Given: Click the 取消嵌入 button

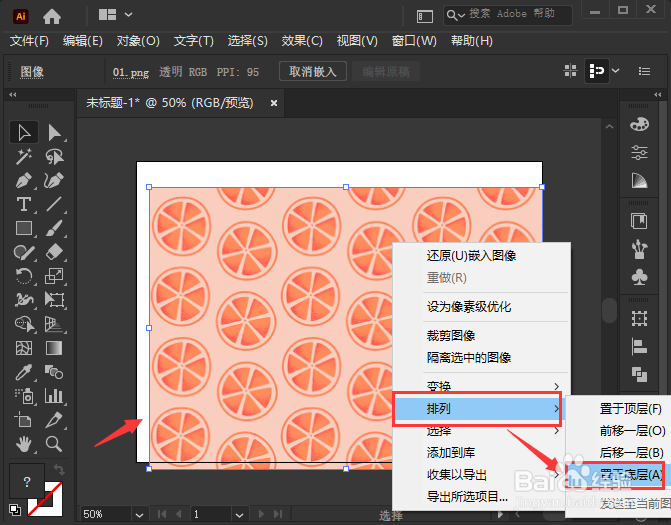Looking at the screenshot, I should 312,71.
